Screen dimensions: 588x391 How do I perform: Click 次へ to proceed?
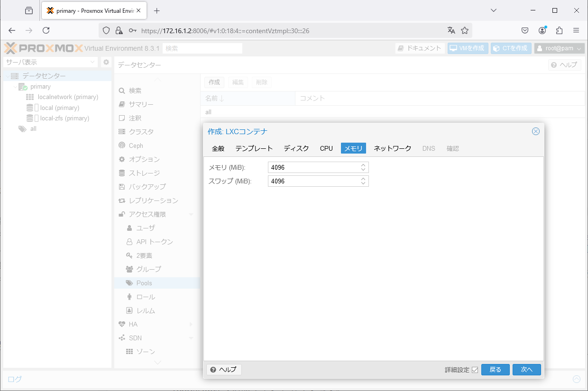pyautogui.click(x=527, y=370)
